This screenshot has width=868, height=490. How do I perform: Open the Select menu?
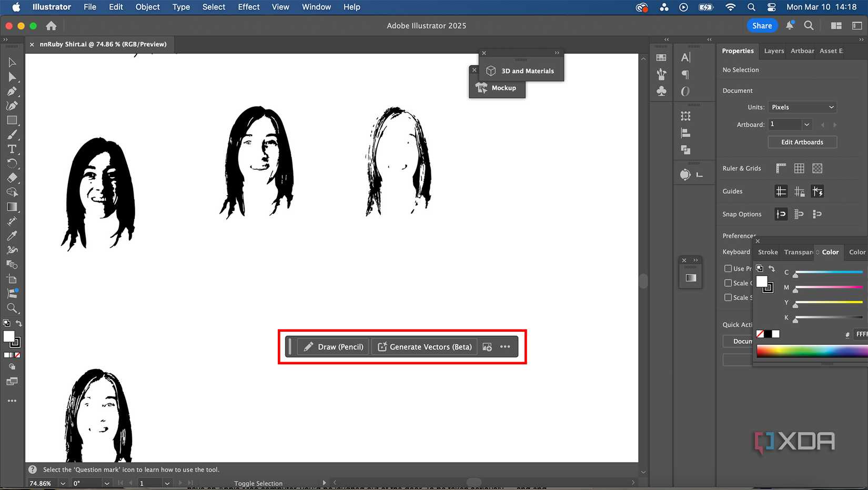point(214,7)
